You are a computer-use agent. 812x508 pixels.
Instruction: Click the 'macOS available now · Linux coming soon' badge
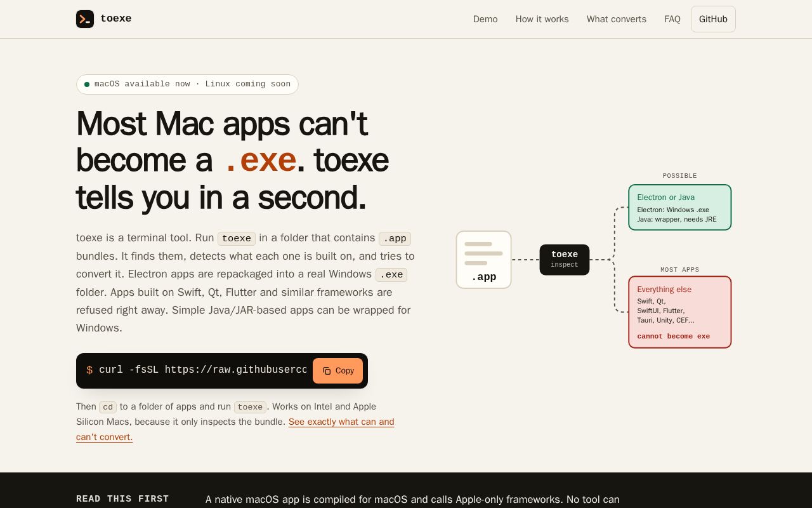[x=187, y=84]
